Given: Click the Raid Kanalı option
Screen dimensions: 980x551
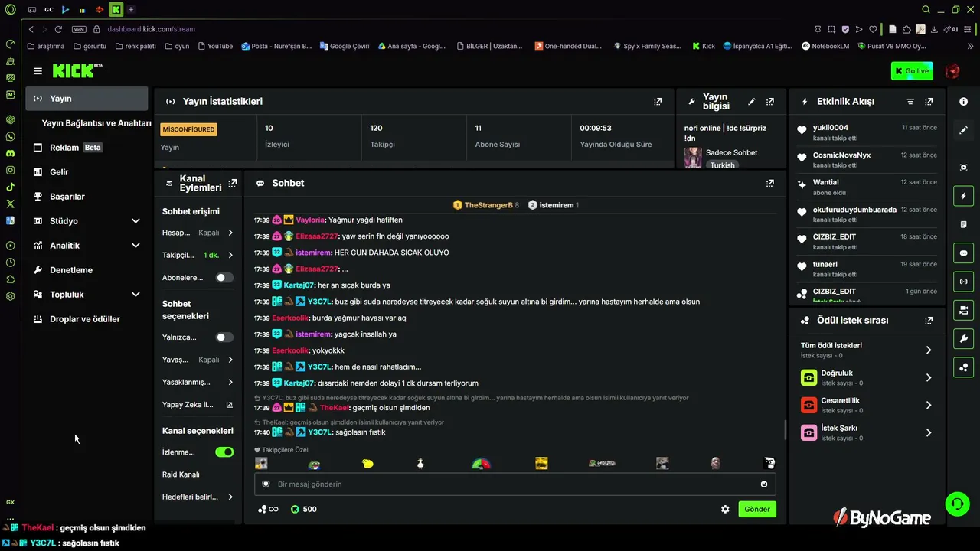Looking at the screenshot, I should (x=181, y=474).
